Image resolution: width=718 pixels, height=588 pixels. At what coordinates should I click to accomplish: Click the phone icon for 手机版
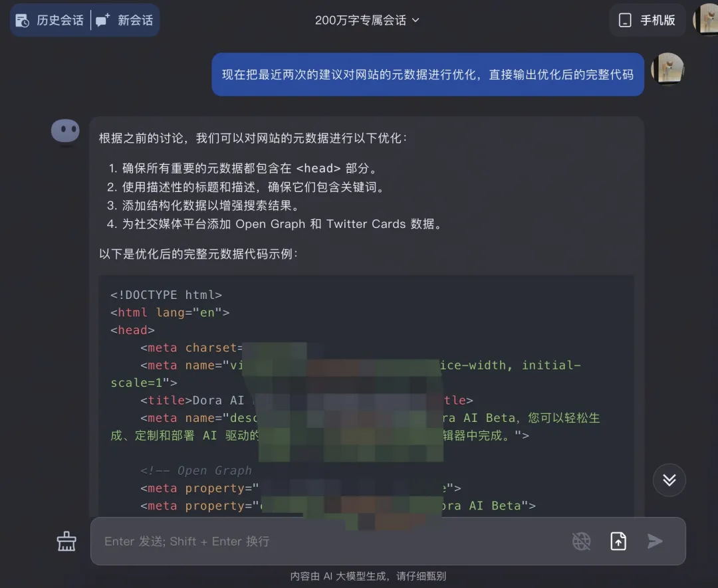625,21
